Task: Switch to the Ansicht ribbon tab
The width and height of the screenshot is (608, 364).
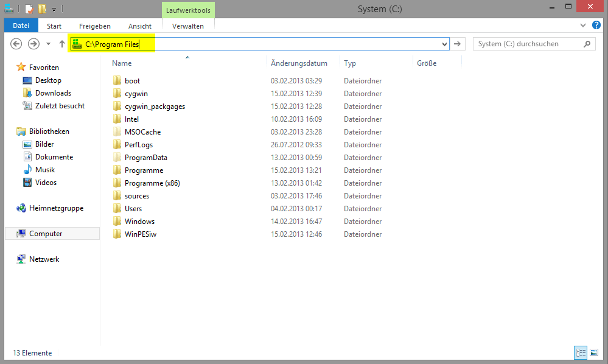Action: (x=139, y=26)
